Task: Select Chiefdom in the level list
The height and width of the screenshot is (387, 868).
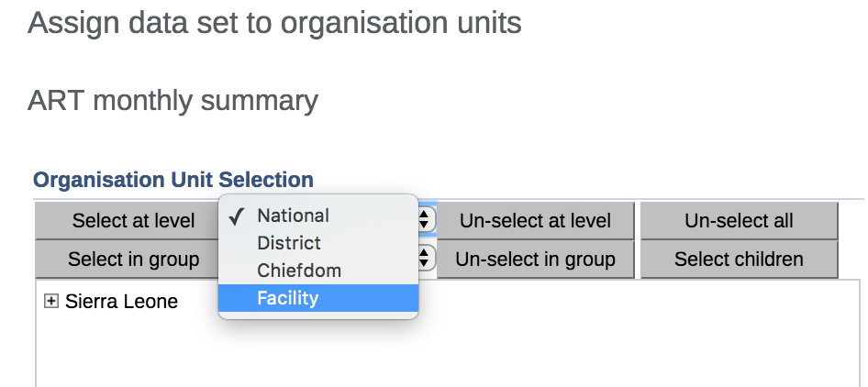Action: pyautogui.click(x=299, y=271)
